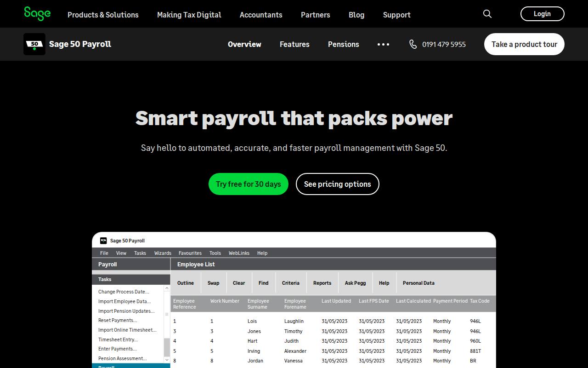
Task: Click the Sage 50 Payroll window icon
Action: point(103,241)
